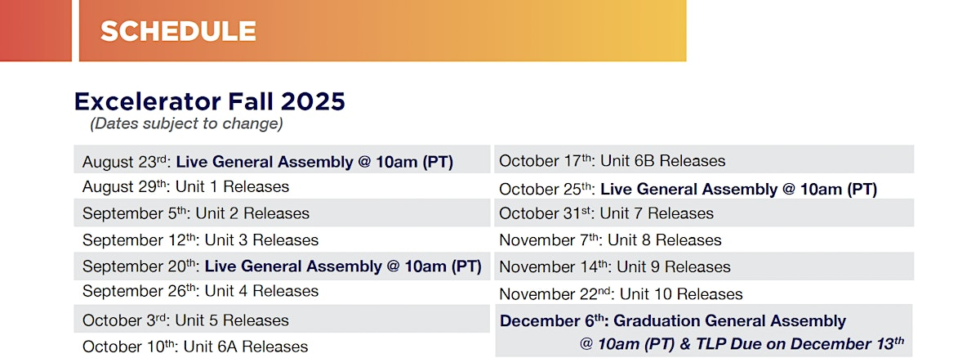Select the October 17th Unit 6B Releases row
The width and height of the screenshot is (980, 358).
(x=704, y=160)
